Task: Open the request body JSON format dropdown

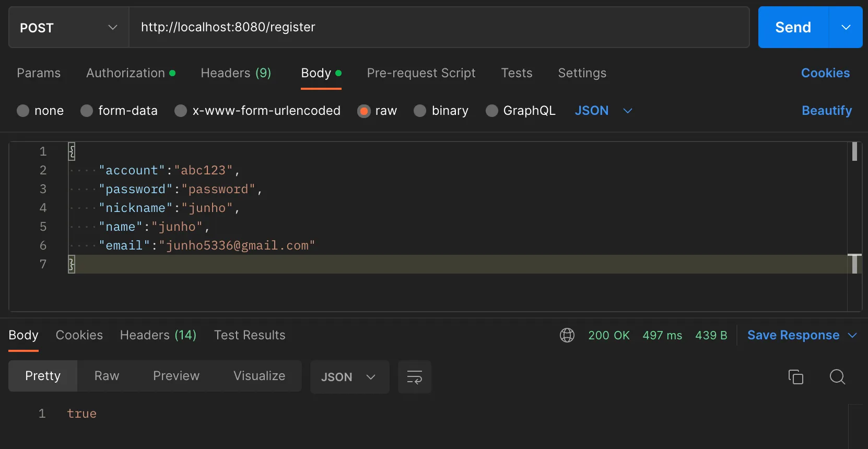Action: (x=603, y=111)
